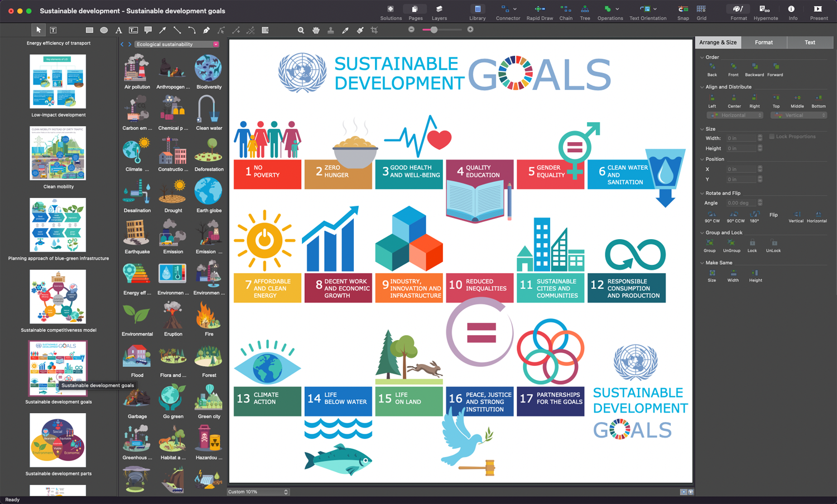Open Operations menu
Image resolution: width=837 pixels, height=504 pixels.
click(x=610, y=12)
